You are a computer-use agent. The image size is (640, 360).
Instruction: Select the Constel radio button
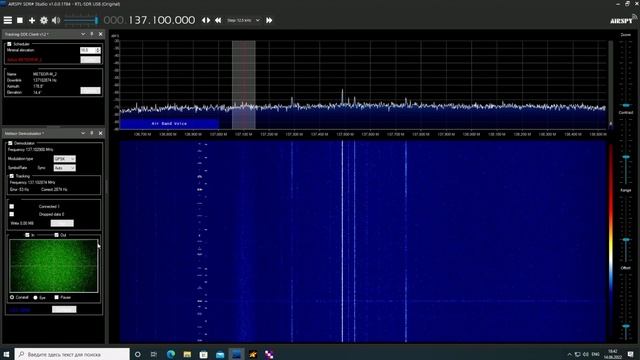click(12, 297)
